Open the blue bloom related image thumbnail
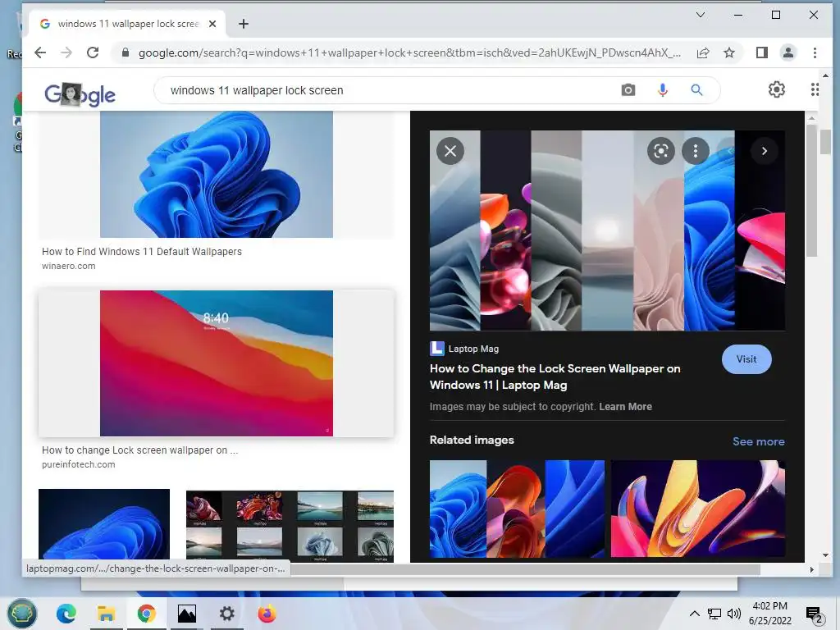Viewport: 840px width, 630px height. (x=517, y=509)
